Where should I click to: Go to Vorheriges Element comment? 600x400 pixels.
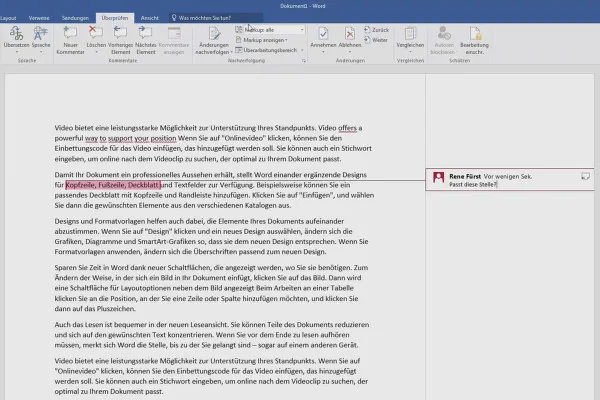click(121, 40)
